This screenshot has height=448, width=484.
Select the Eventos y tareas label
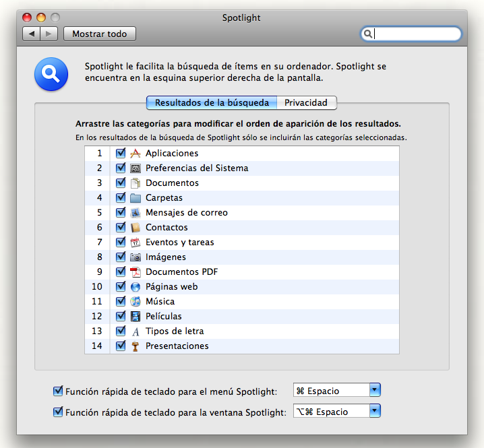click(180, 243)
